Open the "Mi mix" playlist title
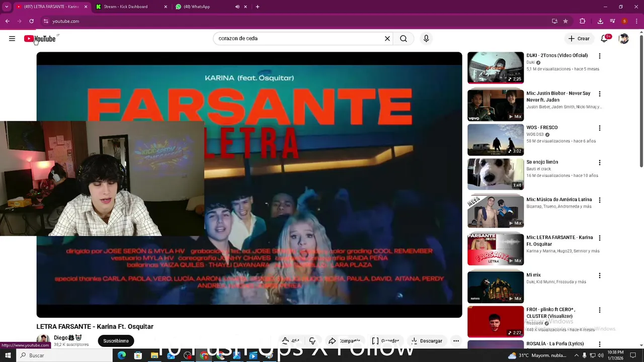The image size is (644, 362). pyautogui.click(x=533, y=275)
